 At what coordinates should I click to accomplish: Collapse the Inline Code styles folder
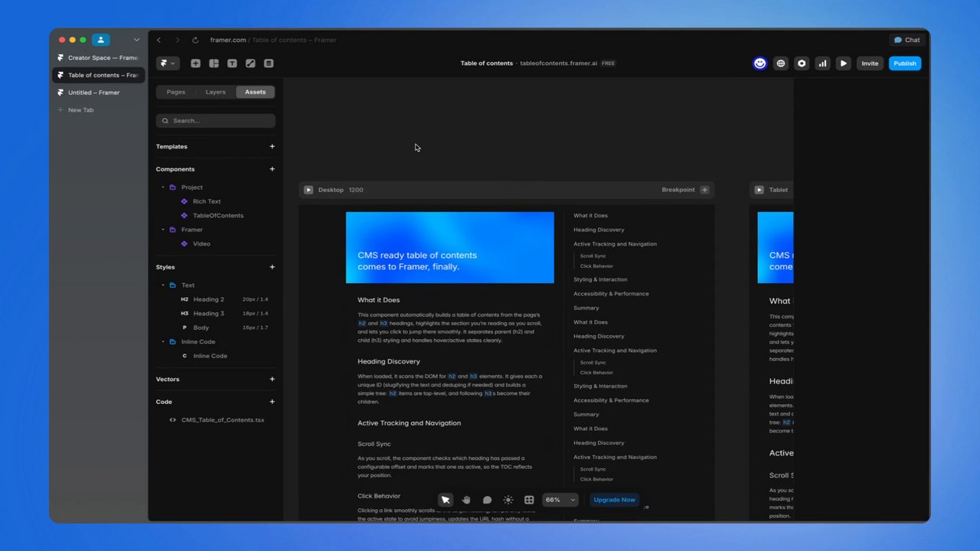[x=163, y=342]
